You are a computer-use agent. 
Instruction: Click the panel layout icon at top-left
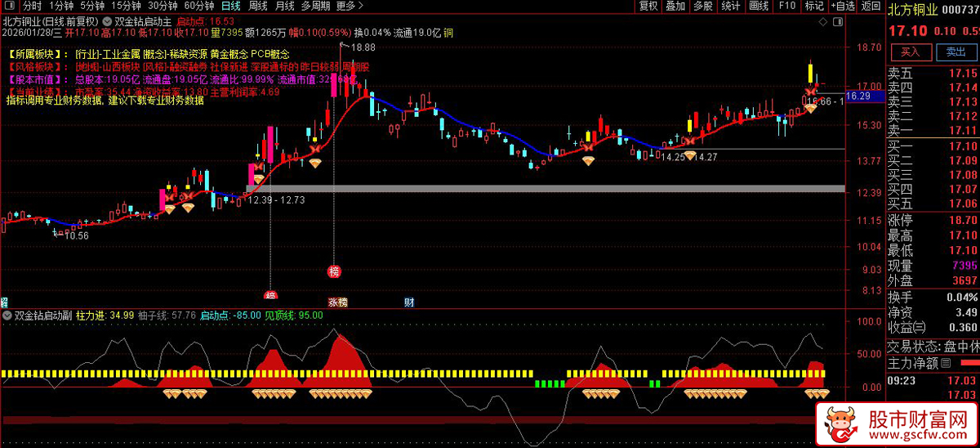(7, 6)
